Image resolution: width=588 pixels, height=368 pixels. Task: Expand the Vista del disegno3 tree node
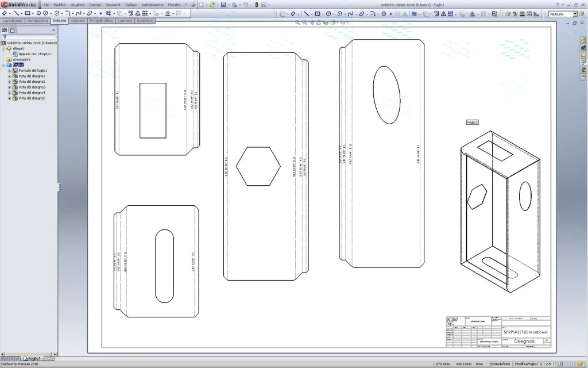click(x=9, y=87)
